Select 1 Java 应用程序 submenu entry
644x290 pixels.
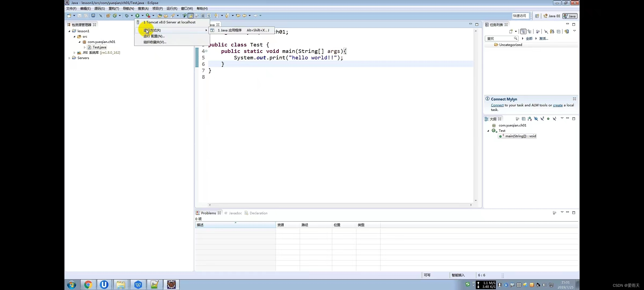(x=230, y=30)
